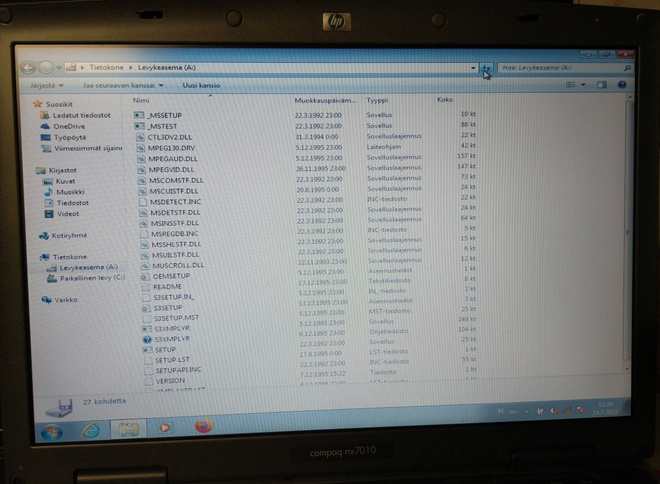Image resolution: width=660 pixels, height=484 pixels.
Task: Click the file list vertical scrollbar
Action: pos(627,231)
